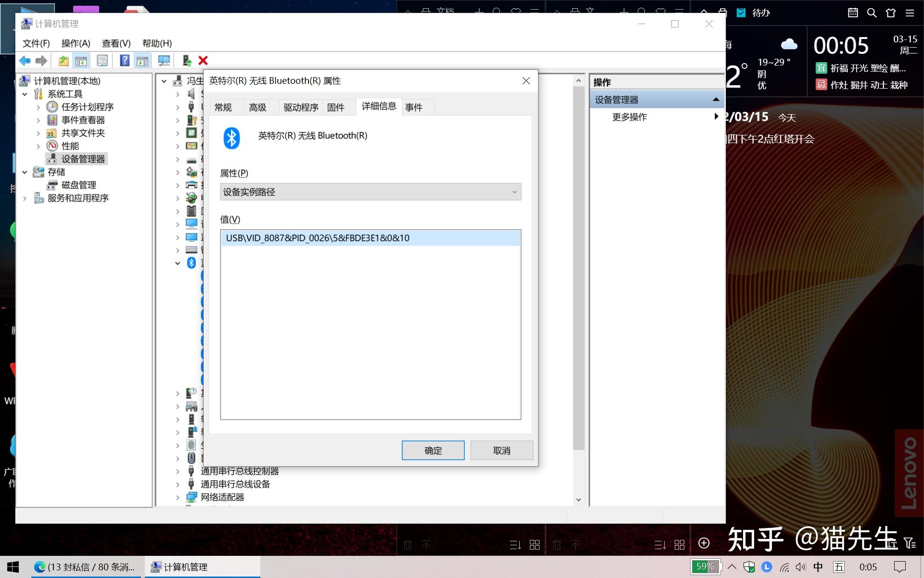Image resolution: width=924 pixels, height=578 pixels.
Task: Open the Windows Start menu
Action: coord(13,567)
